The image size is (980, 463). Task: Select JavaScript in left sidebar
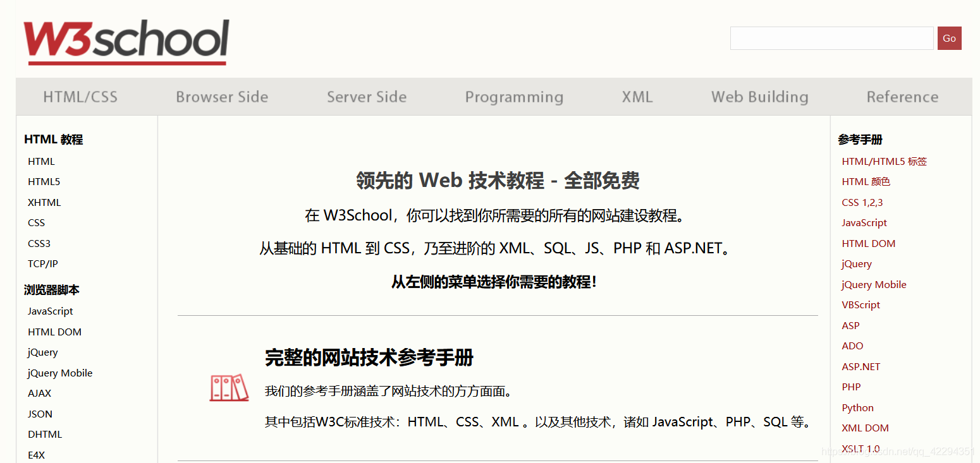[50, 311]
